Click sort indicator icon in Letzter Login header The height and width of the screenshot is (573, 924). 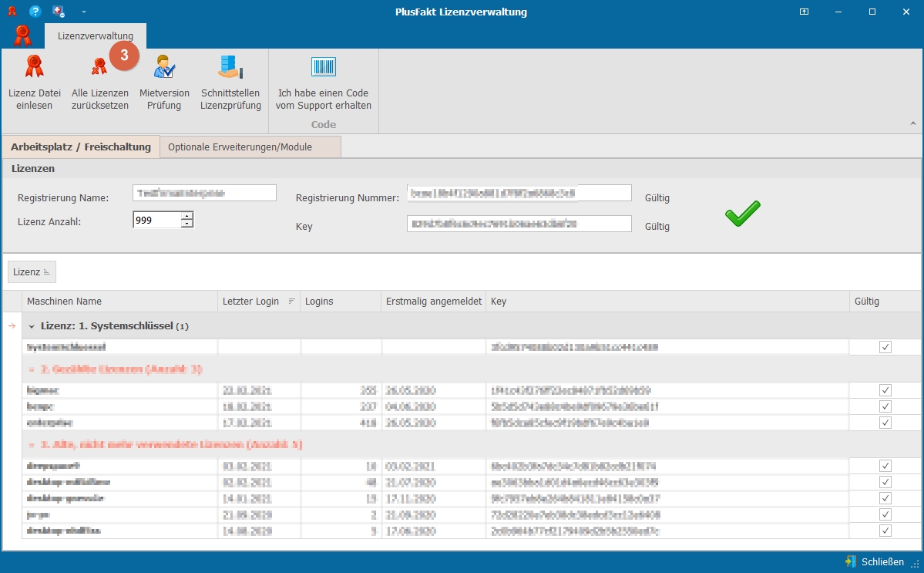[291, 302]
